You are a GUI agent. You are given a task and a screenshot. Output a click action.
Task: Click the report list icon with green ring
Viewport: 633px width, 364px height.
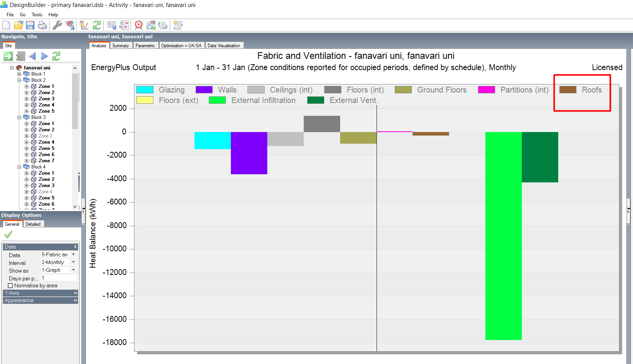pyautogui.click(x=163, y=25)
